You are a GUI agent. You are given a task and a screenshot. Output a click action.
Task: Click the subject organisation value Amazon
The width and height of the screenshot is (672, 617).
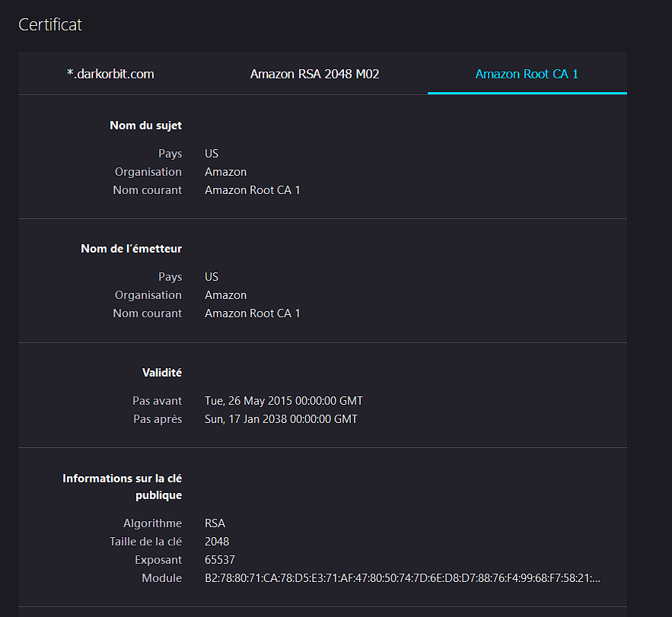pyautogui.click(x=226, y=172)
